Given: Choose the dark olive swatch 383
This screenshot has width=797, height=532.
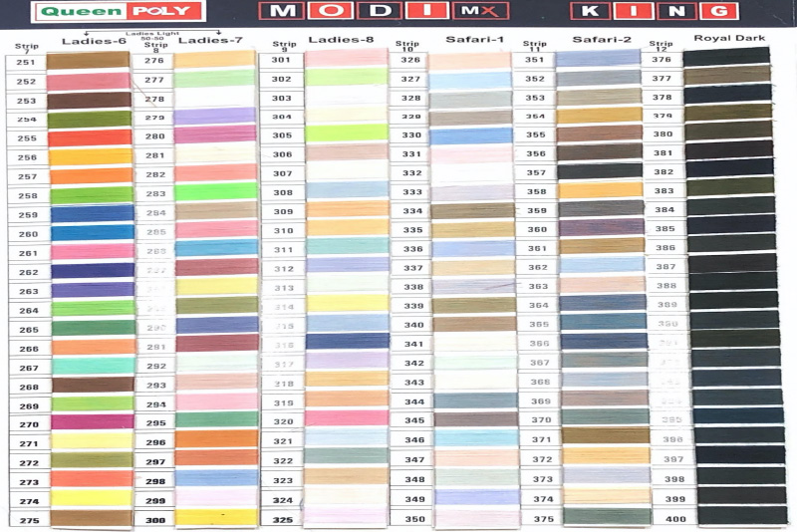Looking at the screenshot, I should [x=730, y=187].
